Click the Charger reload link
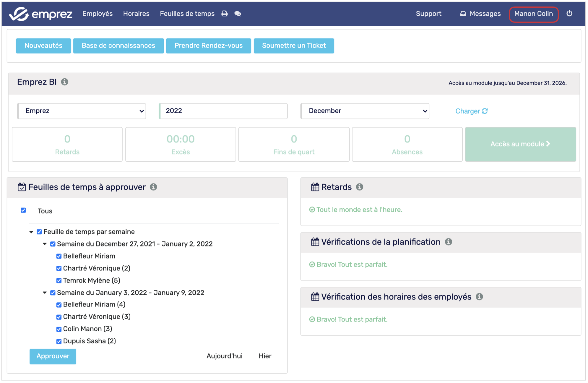 (471, 111)
